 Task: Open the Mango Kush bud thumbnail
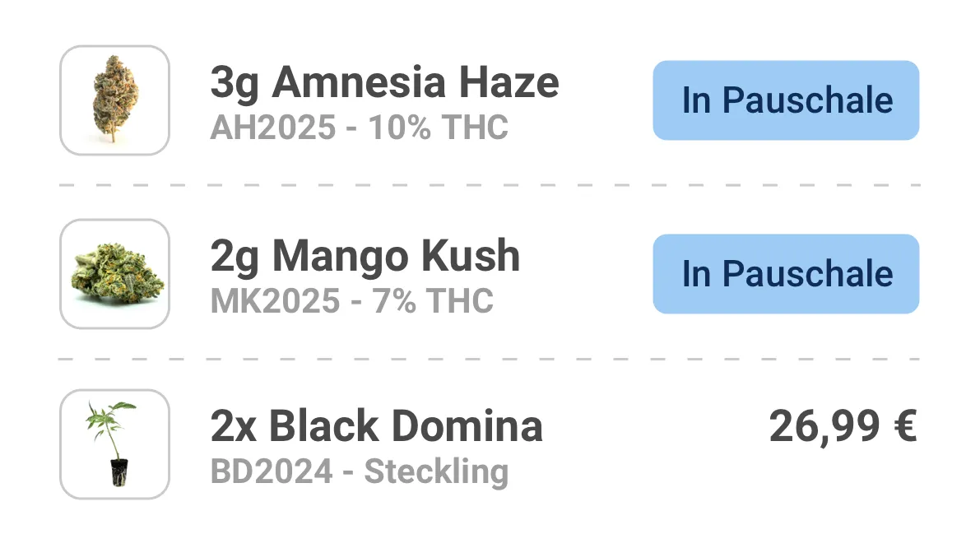(114, 274)
